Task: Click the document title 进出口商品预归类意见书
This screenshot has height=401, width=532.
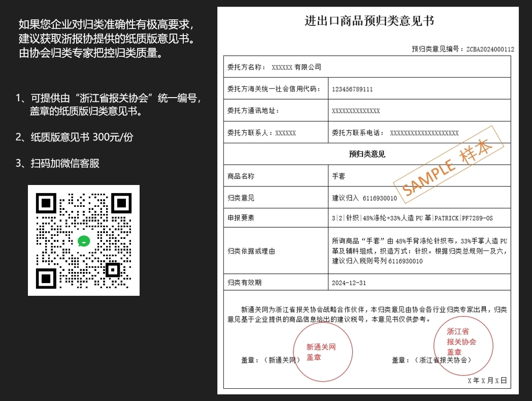Action: pyautogui.click(x=369, y=21)
